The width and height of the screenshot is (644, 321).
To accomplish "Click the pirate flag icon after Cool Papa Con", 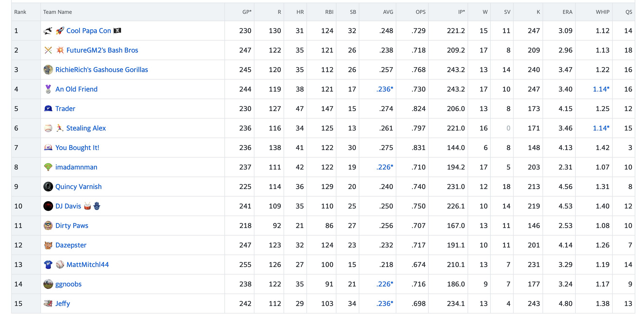I will (x=117, y=31).
